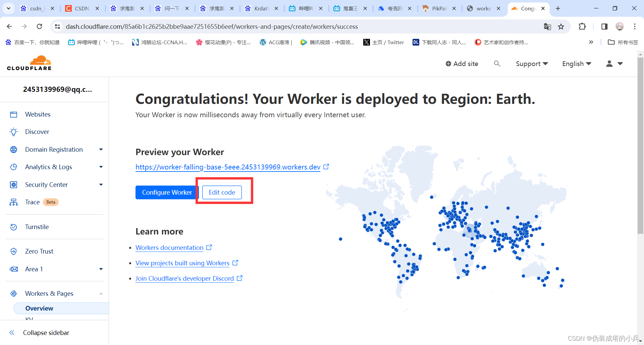Open the English language dropdown
Image resolution: width=644 pixels, height=345 pixels.
(x=577, y=64)
